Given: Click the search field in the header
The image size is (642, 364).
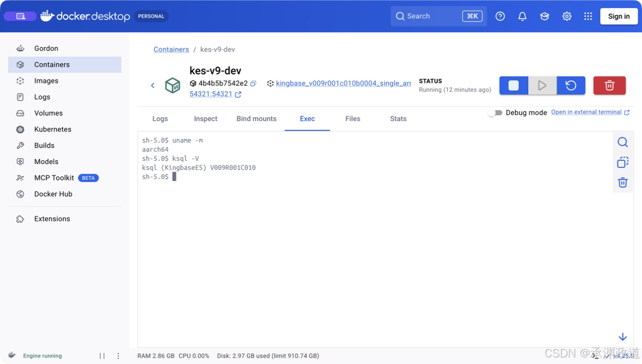Looking at the screenshot, I should [x=439, y=16].
